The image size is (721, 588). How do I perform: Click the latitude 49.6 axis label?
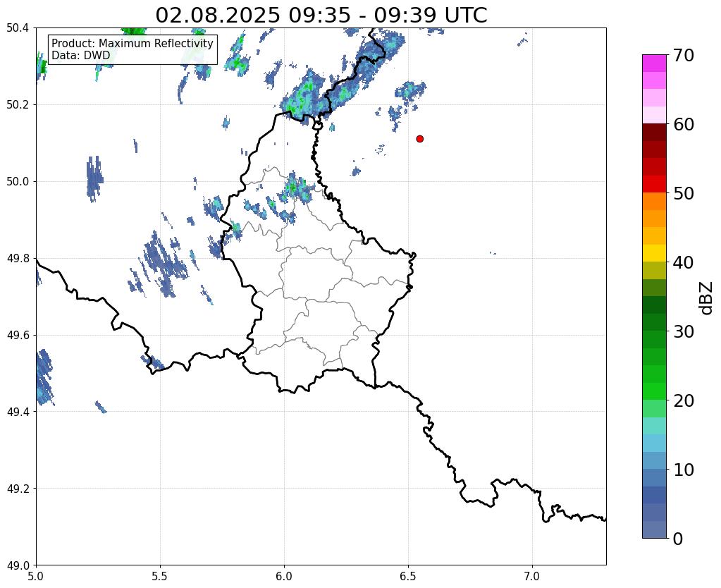[x=18, y=335]
